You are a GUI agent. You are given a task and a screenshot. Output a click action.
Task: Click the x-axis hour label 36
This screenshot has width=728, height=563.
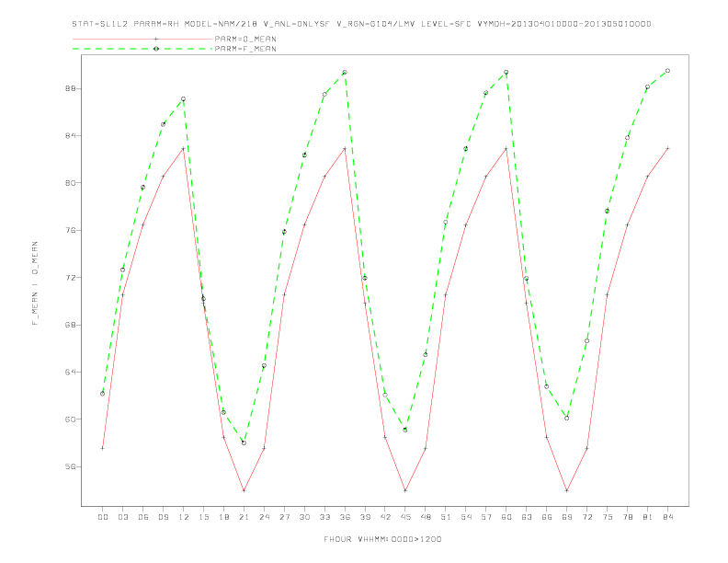click(345, 517)
